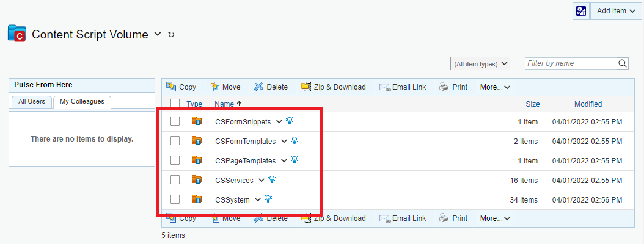The height and width of the screenshot is (244, 644).
Task: Click the top toolbar Delete icon
Action: (258, 87)
